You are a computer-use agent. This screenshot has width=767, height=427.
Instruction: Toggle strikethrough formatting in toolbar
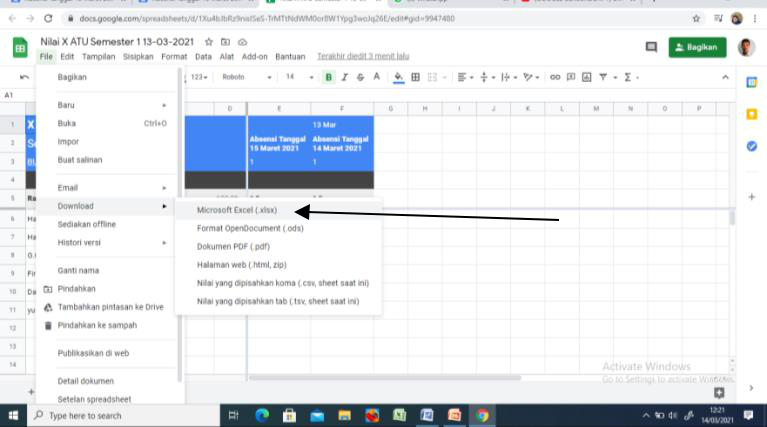click(360, 77)
